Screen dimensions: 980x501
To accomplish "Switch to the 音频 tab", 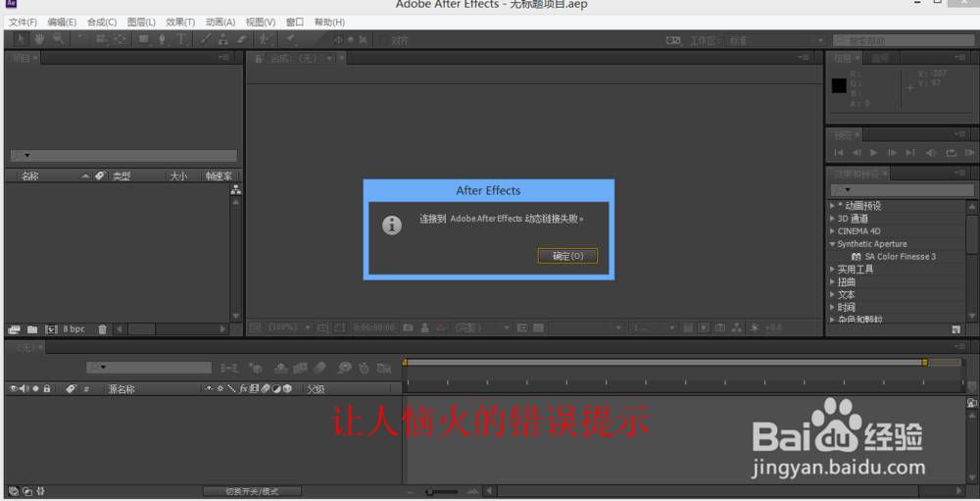I will [880, 58].
